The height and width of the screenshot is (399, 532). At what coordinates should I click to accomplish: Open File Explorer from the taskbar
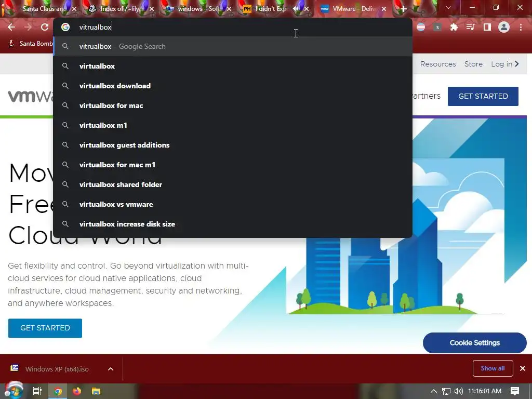96,391
